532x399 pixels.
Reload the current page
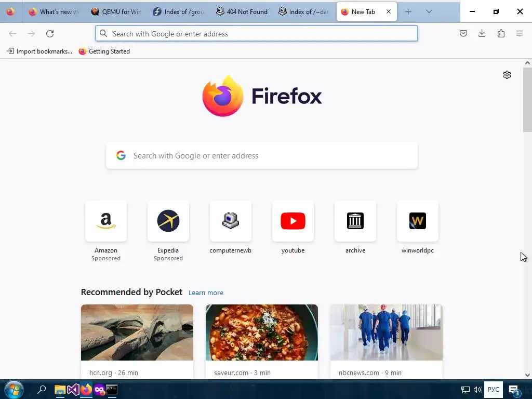pyautogui.click(x=50, y=34)
